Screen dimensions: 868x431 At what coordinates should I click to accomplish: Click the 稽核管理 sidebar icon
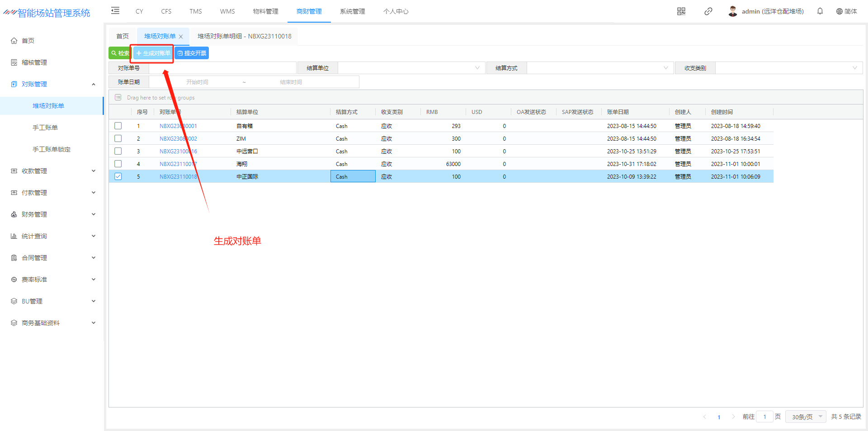pos(14,62)
